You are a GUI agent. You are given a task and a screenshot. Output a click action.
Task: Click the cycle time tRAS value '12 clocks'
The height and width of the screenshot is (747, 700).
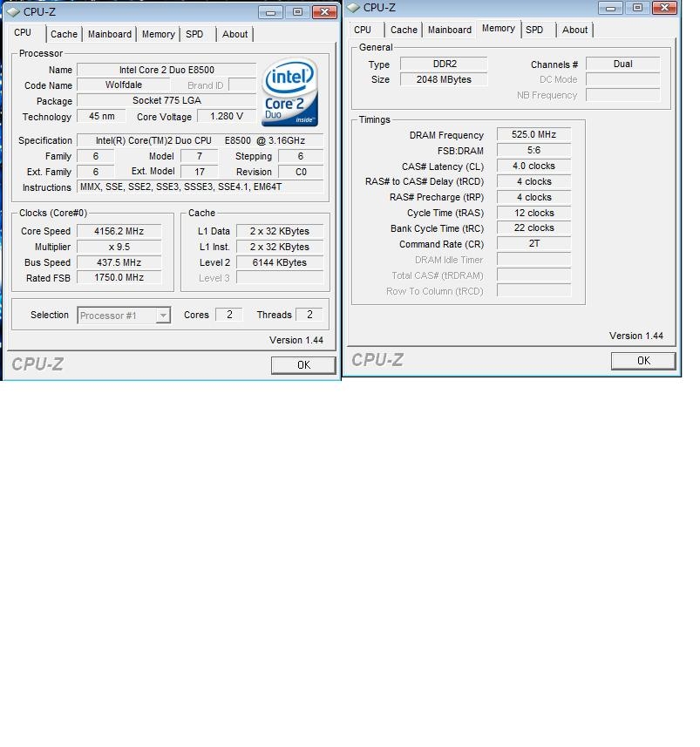coord(533,213)
